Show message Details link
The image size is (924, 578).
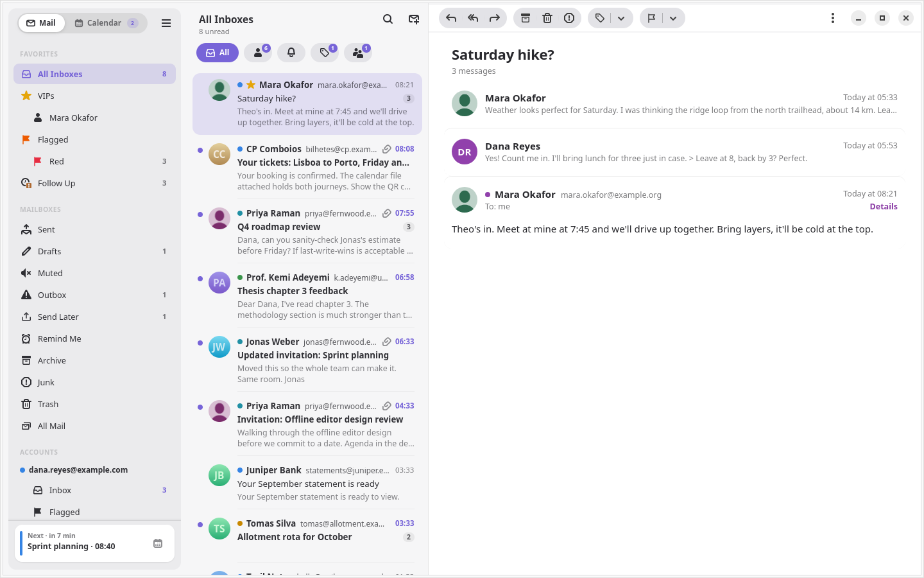(884, 207)
